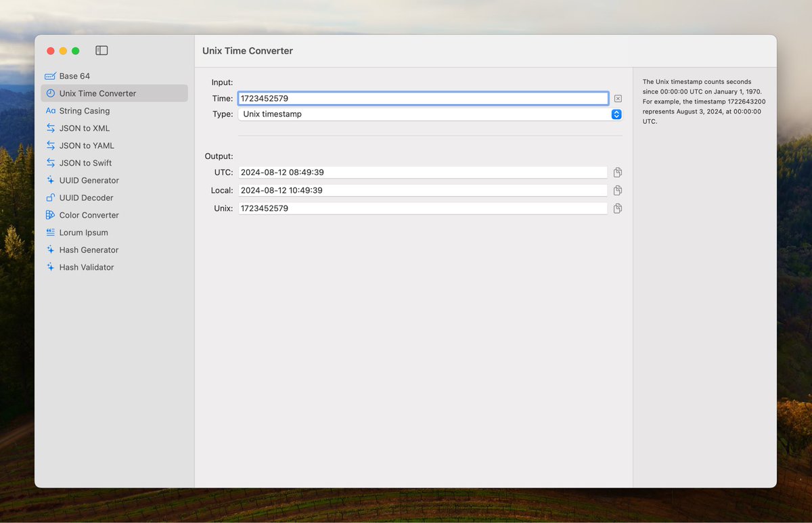Copy the Local output value
This screenshot has width=812, height=523.
pos(618,191)
